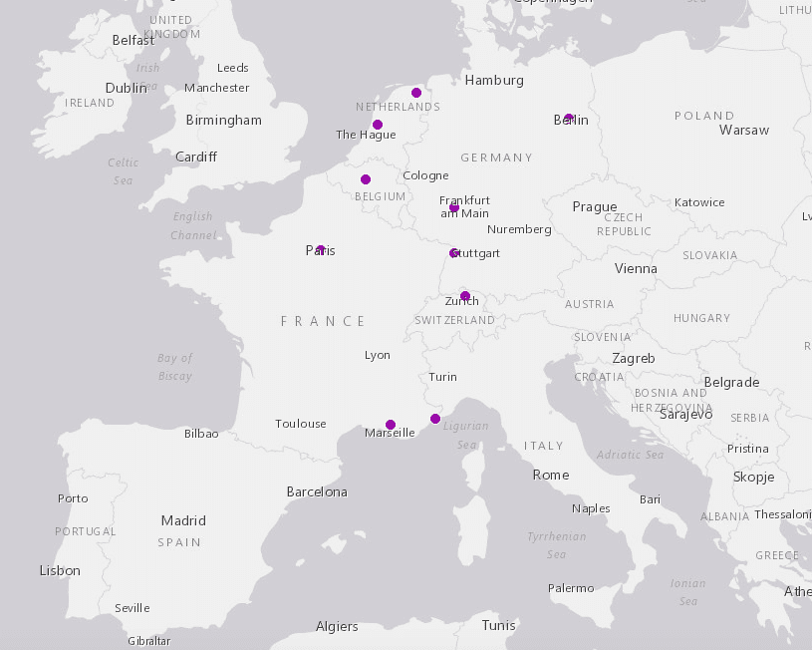Screen dimensions: 812x650
Task: Select the purple marker on Zurich
Action: tap(465, 296)
